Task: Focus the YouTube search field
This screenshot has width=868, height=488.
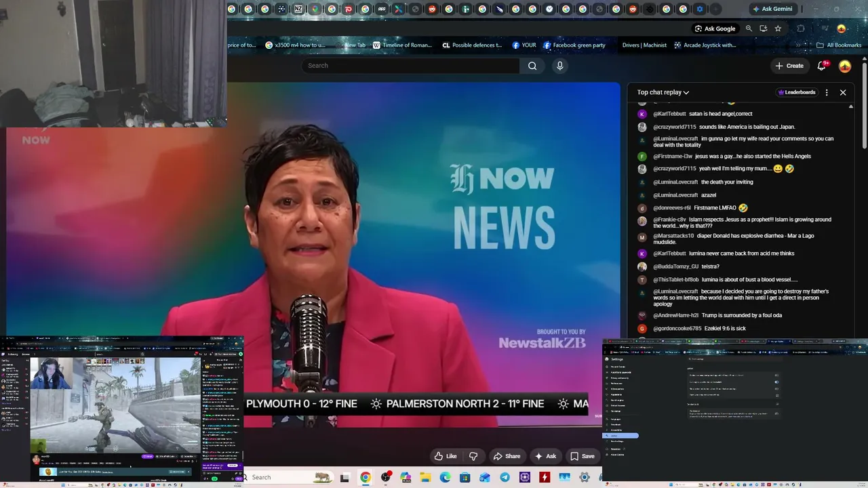Action: [411, 66]
